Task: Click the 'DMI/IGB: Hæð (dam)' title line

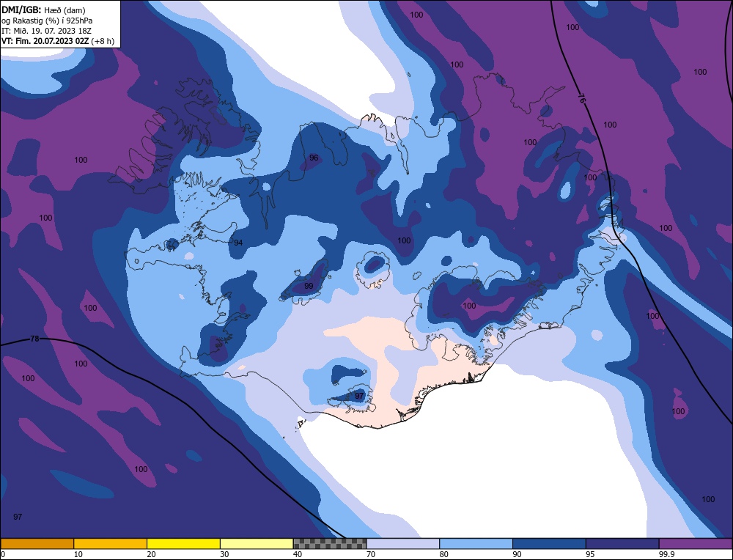Action: pos(43,10)
